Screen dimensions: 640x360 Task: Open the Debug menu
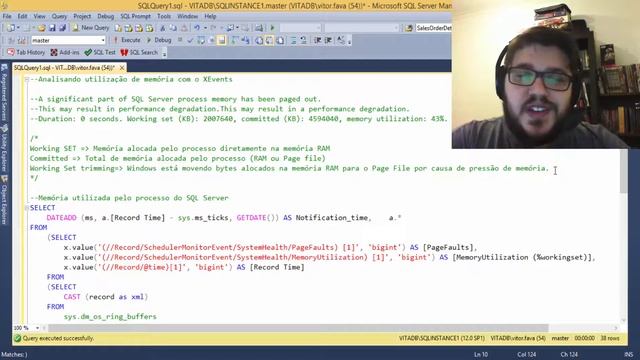tap(105, 16)
